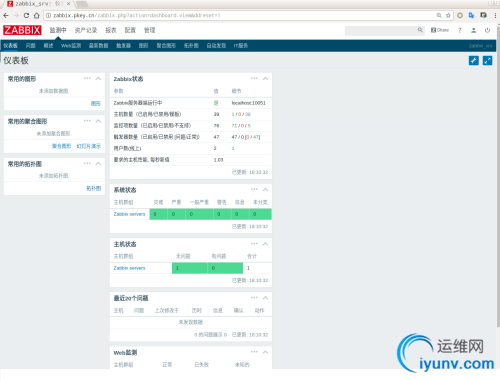Image resolution: width=500 pixels, height=380 pixels.
Task: Select the 仪表板 submenu item
Action: coord(11,46)
